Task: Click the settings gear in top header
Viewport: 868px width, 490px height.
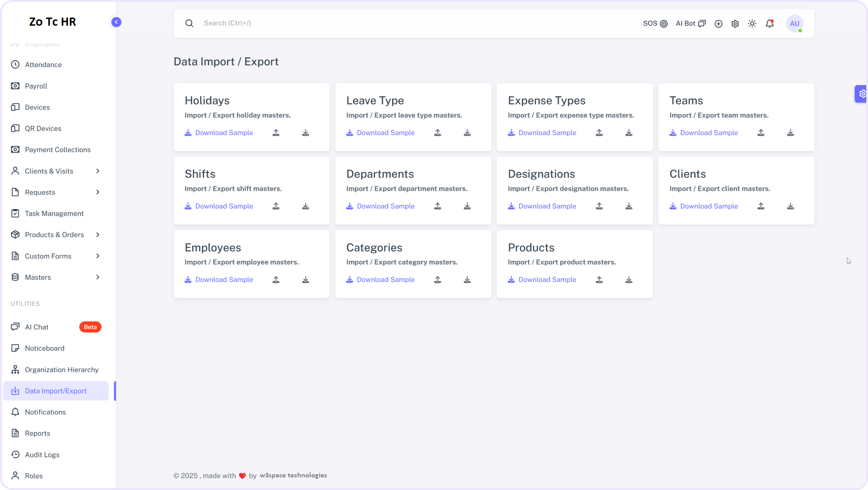Action: coord(735,23)
